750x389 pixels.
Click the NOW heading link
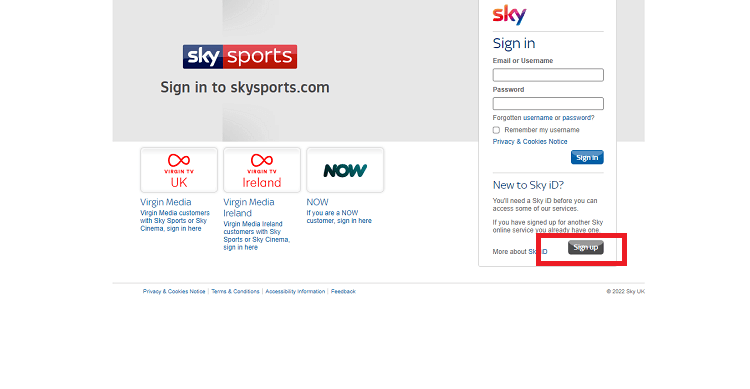tap(317, 202)
